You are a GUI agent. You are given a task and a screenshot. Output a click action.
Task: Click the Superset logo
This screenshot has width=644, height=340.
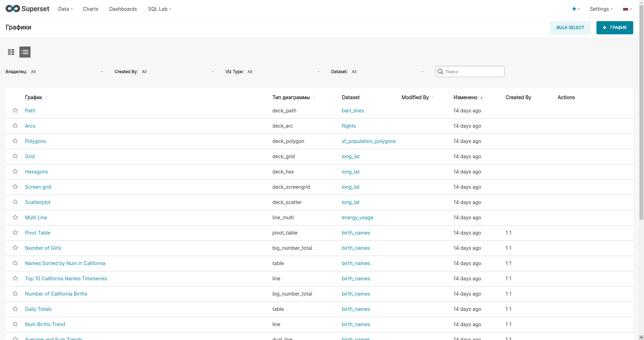coord(27,9)
